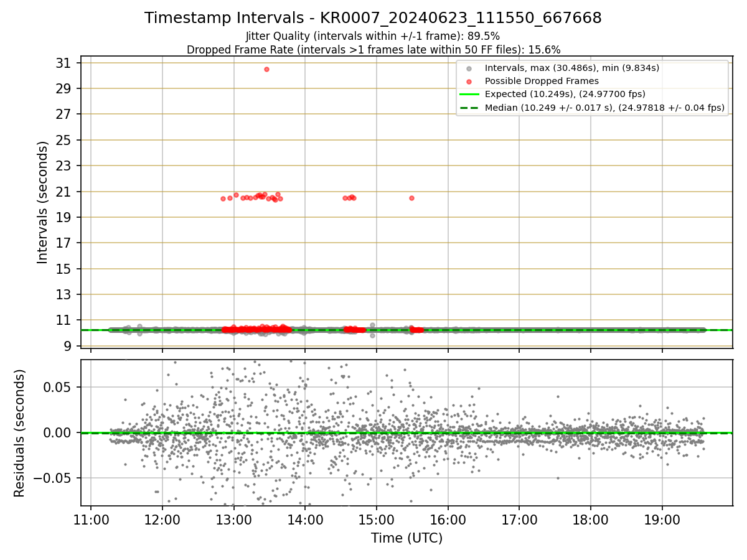Viewport: 747px width, 560px height.
Task: Pick the red outlier point near 30.5 seconds
Action: (266, 69)
